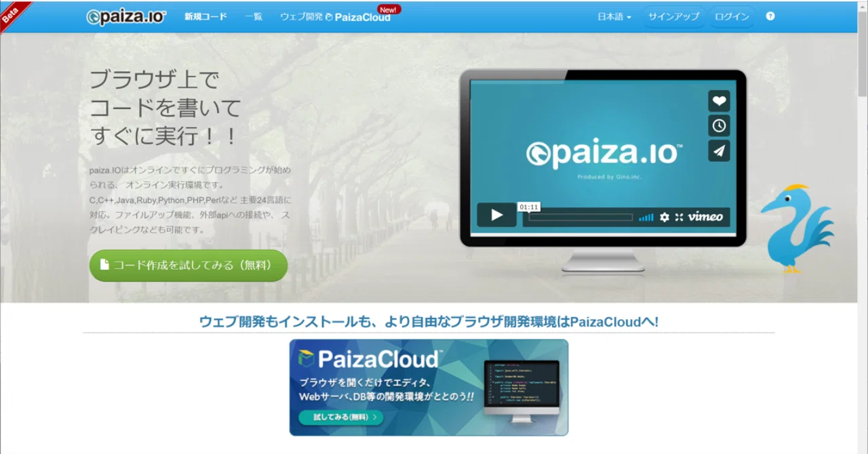
Task: Seek within the video progress bar
Action: point(580,218)
